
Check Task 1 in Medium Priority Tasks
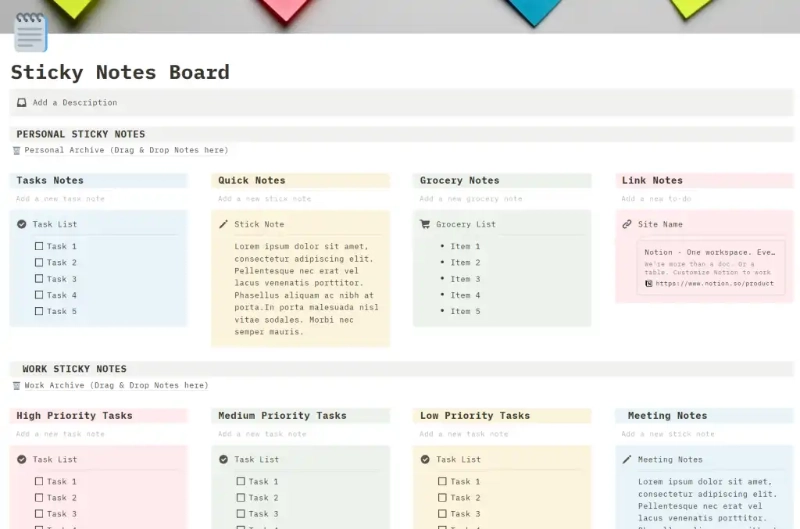pyautogui.click(x=241, y=481)
